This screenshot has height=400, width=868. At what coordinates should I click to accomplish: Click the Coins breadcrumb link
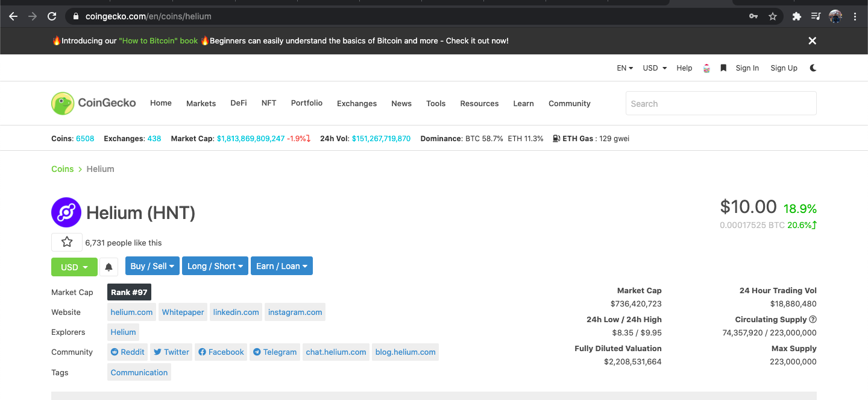point(63,169)
